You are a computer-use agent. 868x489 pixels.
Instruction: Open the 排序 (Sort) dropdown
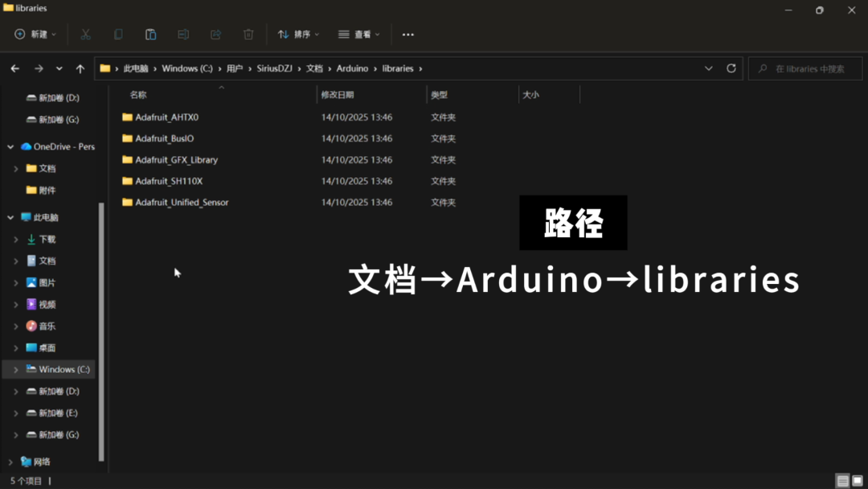[298, 35]
